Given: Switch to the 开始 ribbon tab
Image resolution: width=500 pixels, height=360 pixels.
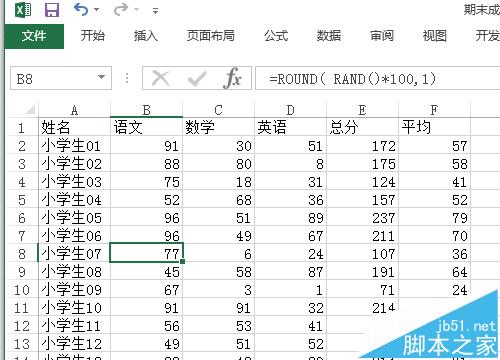Looking at the screenshot, I should coord(93,36).
